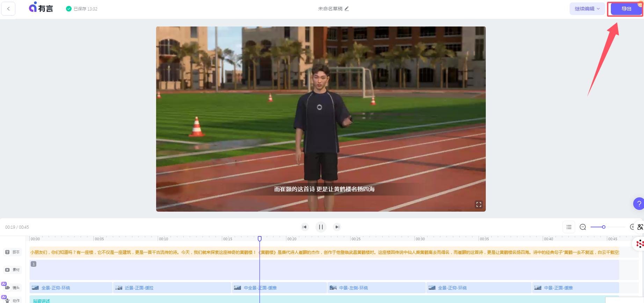Open the help question mark button
This screenshot has height=303, width=644.
(639, 204)
